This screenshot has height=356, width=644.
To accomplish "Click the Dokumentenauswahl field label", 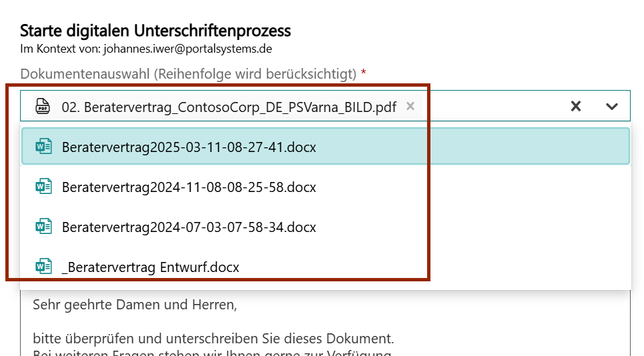I will pyautogui.click(x=188, y=74).
